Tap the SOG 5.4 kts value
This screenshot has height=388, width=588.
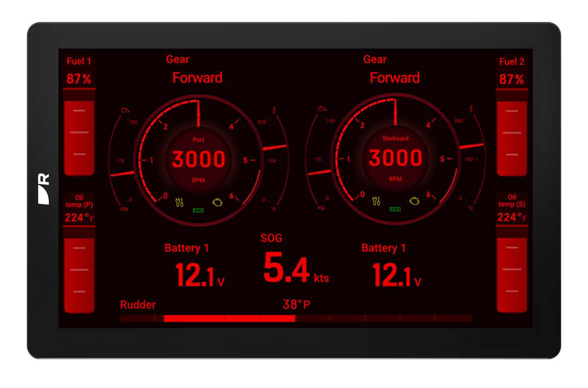(x=296, y=267)
